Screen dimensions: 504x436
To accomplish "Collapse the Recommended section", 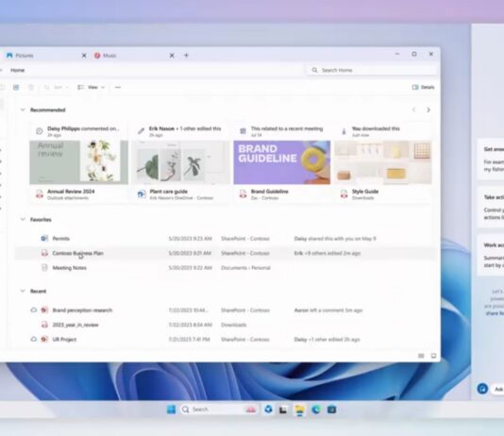I will [x=23, y=109].
